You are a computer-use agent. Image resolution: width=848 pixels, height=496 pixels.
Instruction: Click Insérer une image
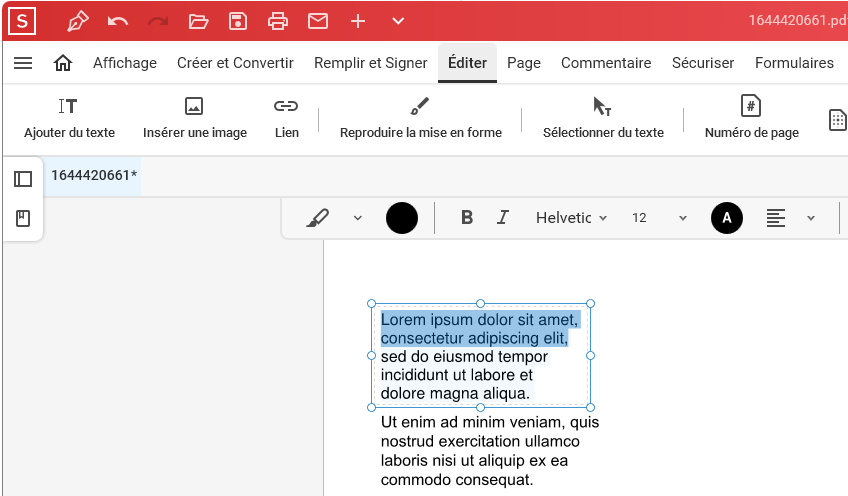click(x=195, y=118)
